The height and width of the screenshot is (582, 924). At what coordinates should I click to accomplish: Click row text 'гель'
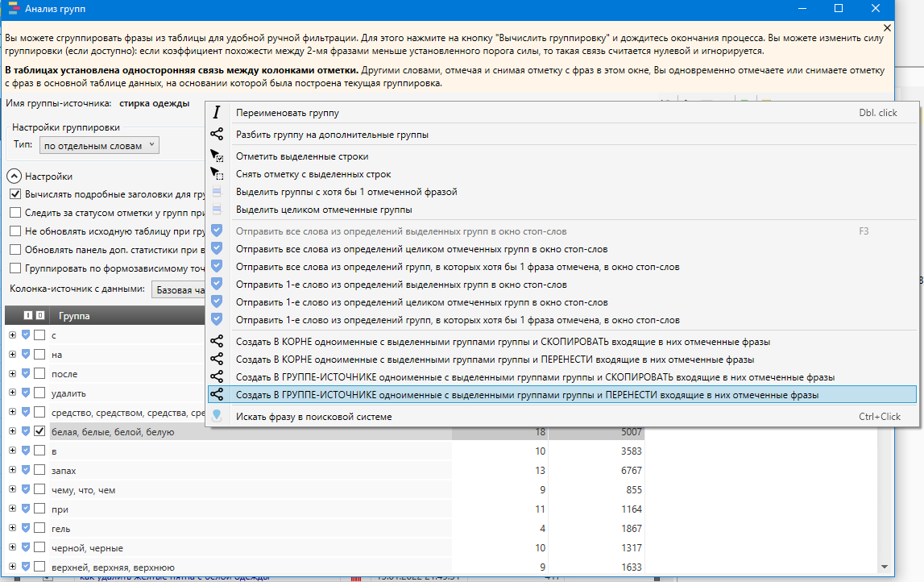click(60, 528)
